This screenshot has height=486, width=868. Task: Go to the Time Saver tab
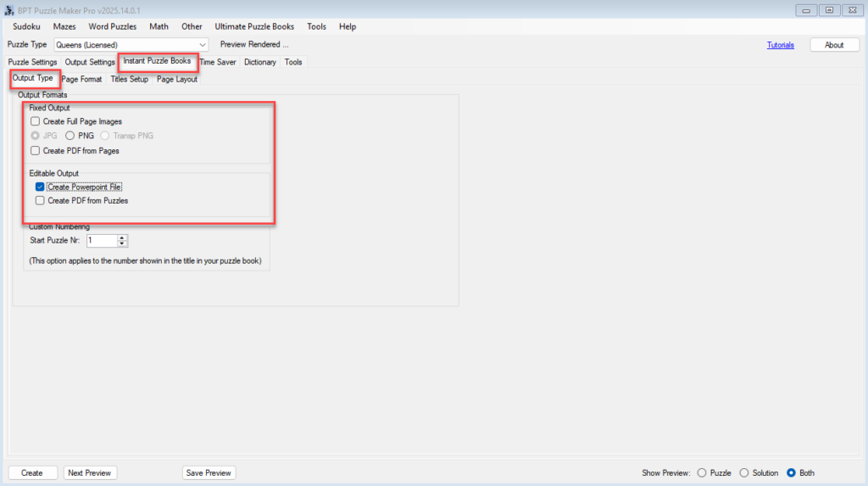(x=218, y=62)
